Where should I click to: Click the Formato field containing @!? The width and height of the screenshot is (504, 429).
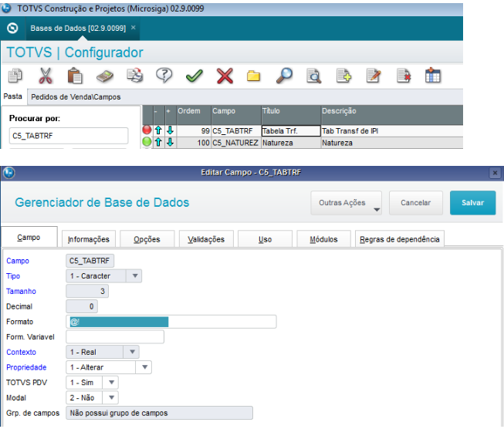pyautogui.click(x=171, y=322)
